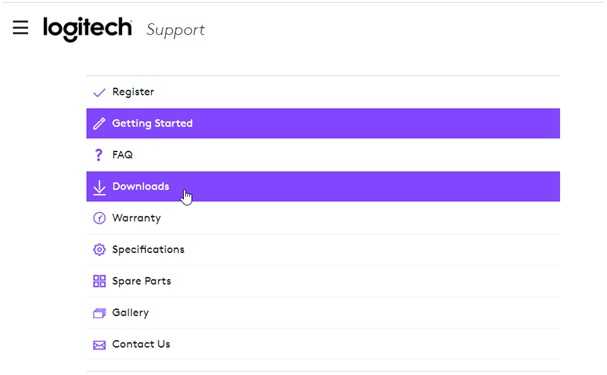This screenshot has width=607, height=375.
Task: Open the Gallery menu item
Action: point(323,313)
